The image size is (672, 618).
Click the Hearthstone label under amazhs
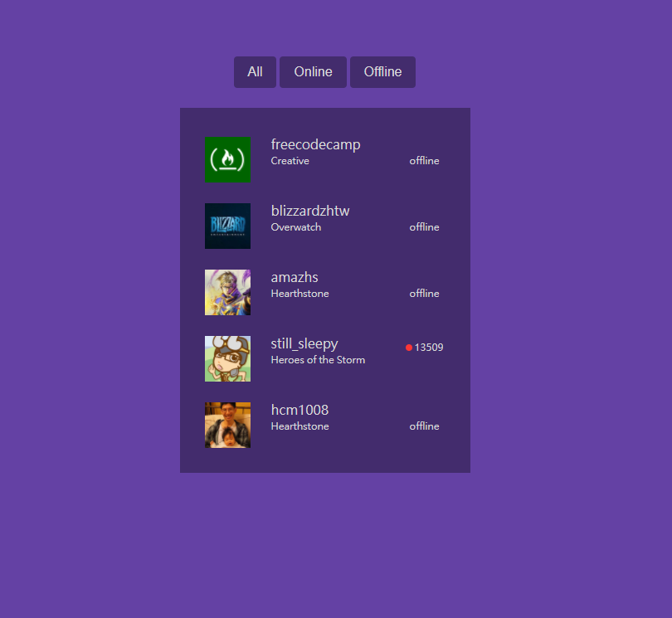pyautogui.click(x=299, y=293)
